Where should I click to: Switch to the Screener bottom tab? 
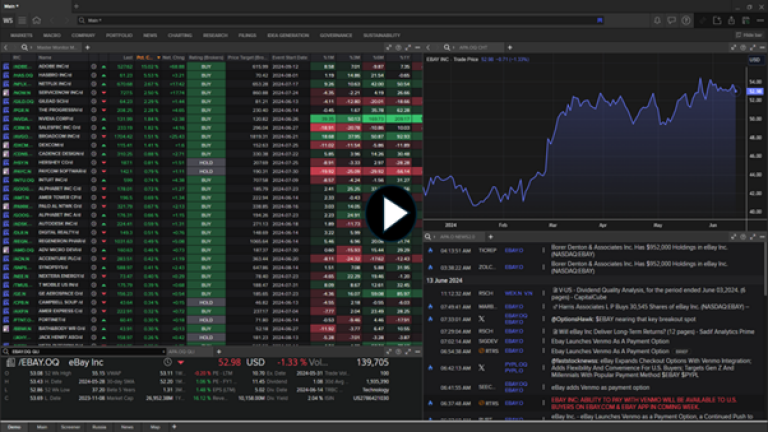tap(69, 426)
